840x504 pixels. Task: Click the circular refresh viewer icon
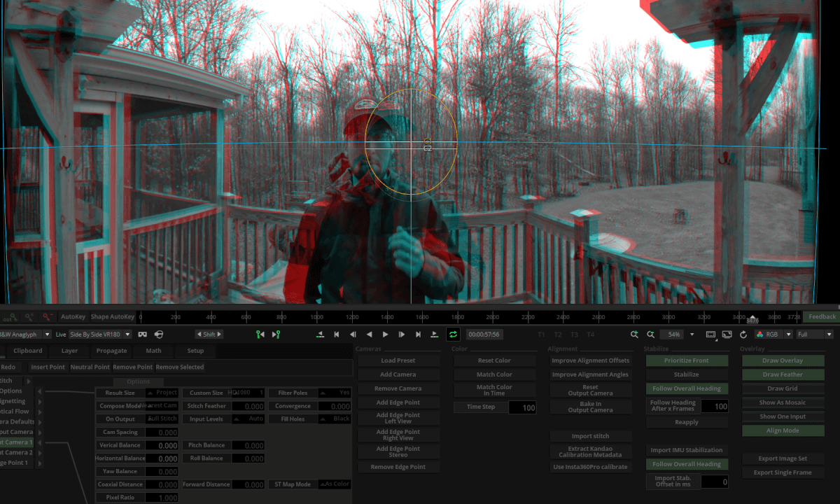(743, 335)
